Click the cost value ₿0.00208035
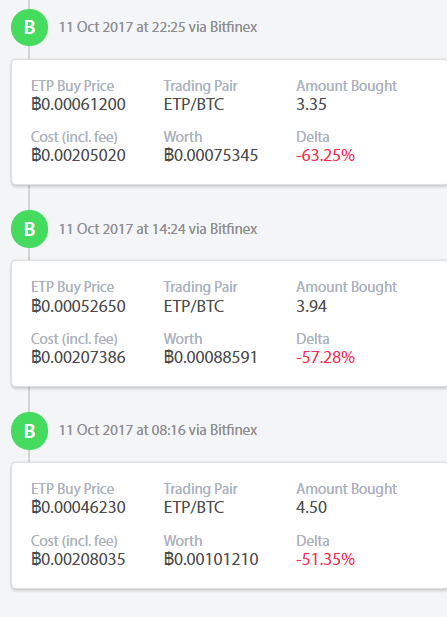447x617 pixels. (x=78, y=559)
